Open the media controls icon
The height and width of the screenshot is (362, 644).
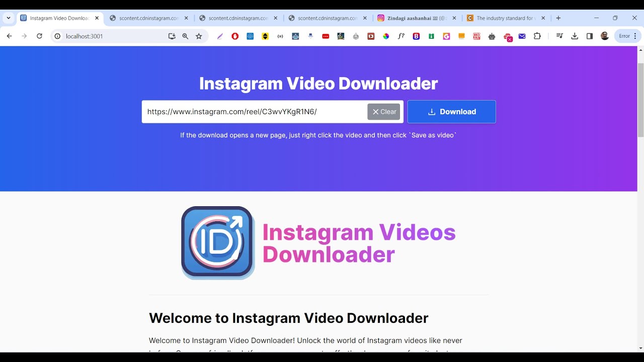point(559,36)
